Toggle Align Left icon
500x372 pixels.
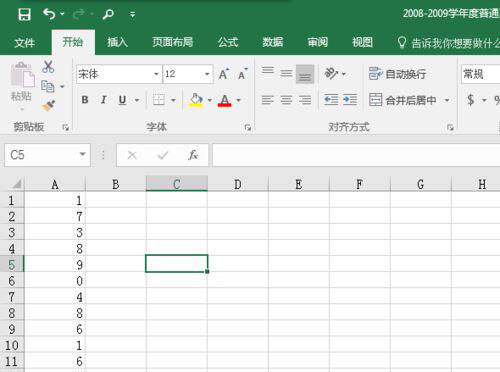point(267,100)
